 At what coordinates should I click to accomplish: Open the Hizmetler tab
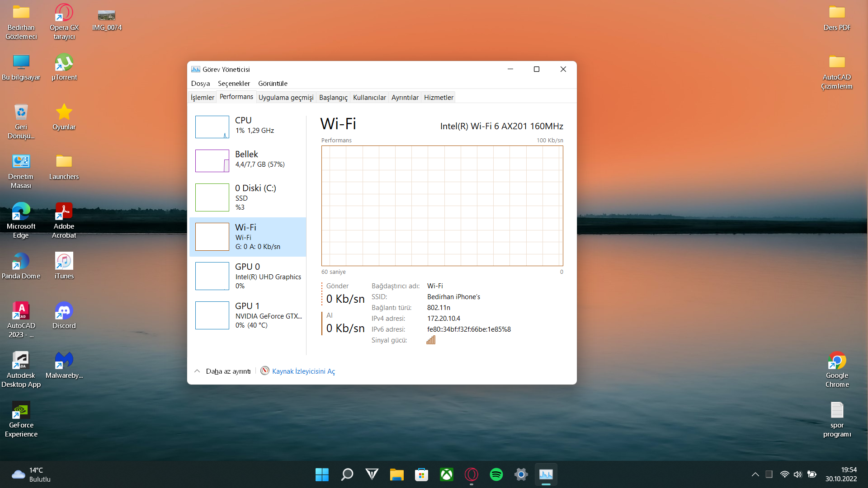pos(439,98)
